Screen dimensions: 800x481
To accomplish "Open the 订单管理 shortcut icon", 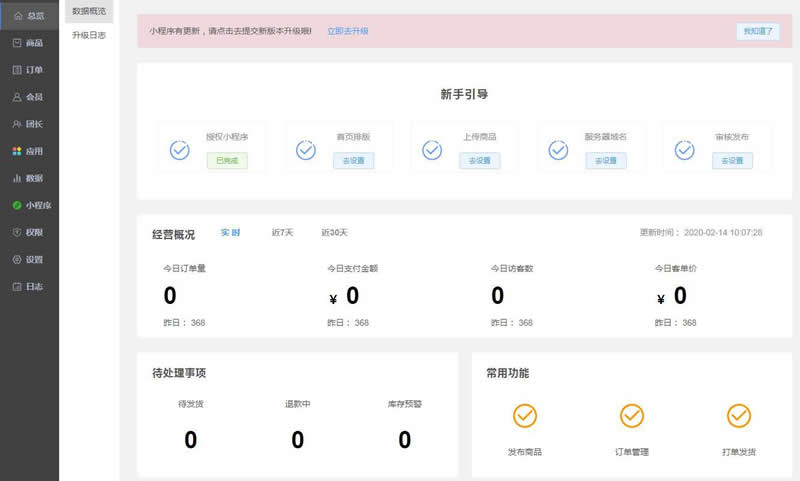I will 632,415.
